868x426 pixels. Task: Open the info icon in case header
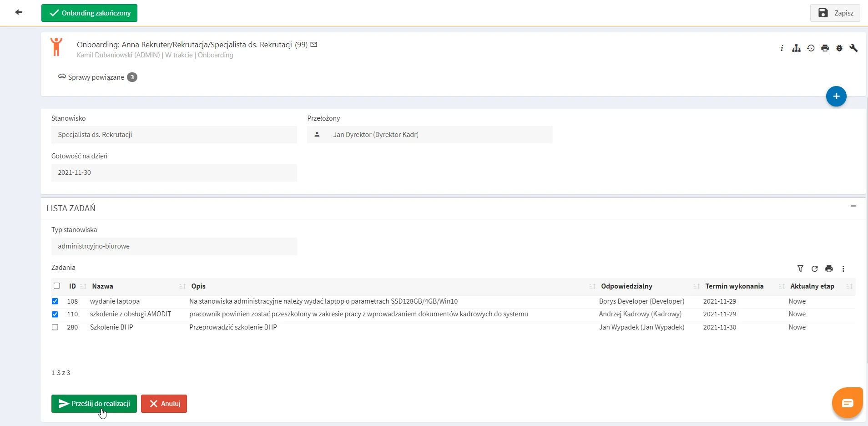click(782, 48)
